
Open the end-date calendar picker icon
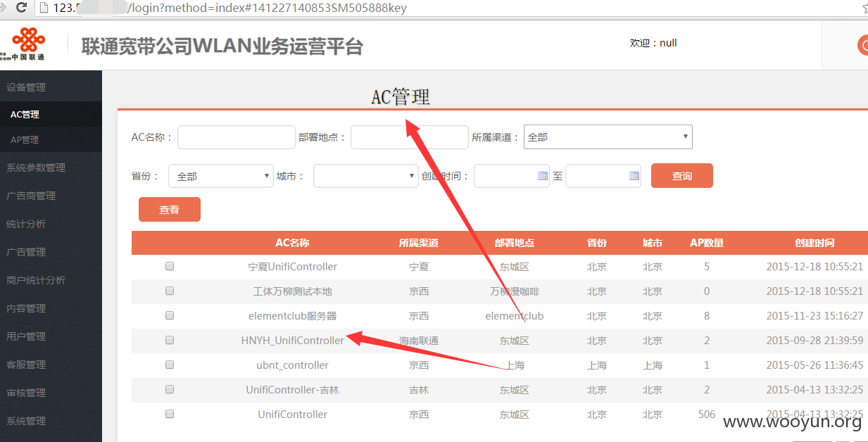634,176
